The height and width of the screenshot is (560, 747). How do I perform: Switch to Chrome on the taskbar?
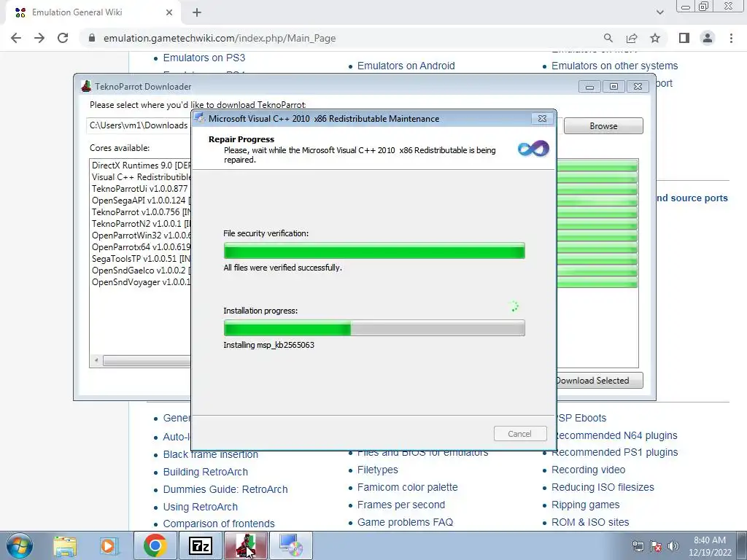click(155, 545)
